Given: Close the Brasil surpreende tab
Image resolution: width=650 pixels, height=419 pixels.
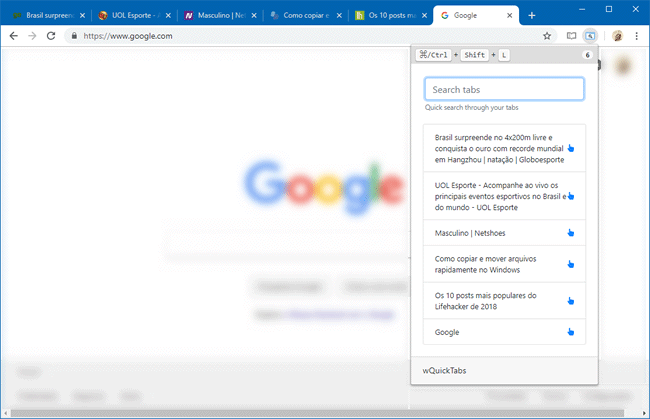Looking at the screenshot, I should [x=82, y=15].
